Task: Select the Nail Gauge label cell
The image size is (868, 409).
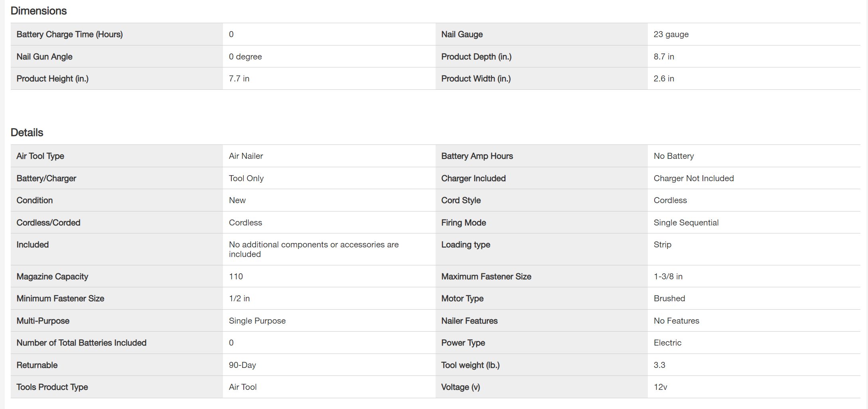Action: click(x=462, y=34)
